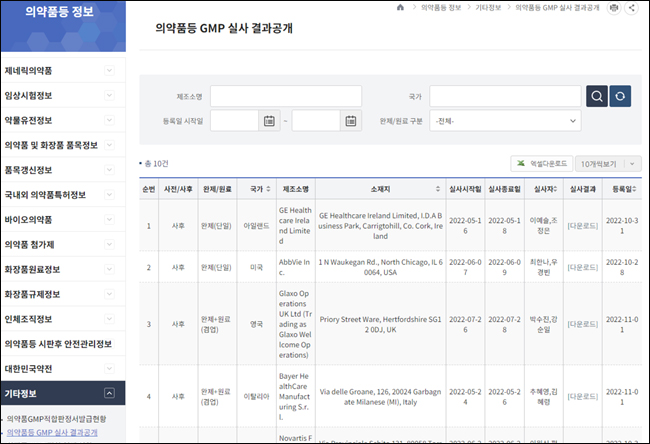Click the Excel icon in 엑셀다운로드

[521, 163]
